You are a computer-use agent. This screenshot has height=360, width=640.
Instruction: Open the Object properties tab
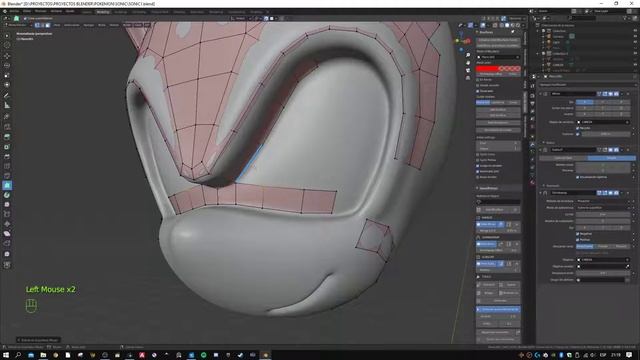[x=532, y=136]
